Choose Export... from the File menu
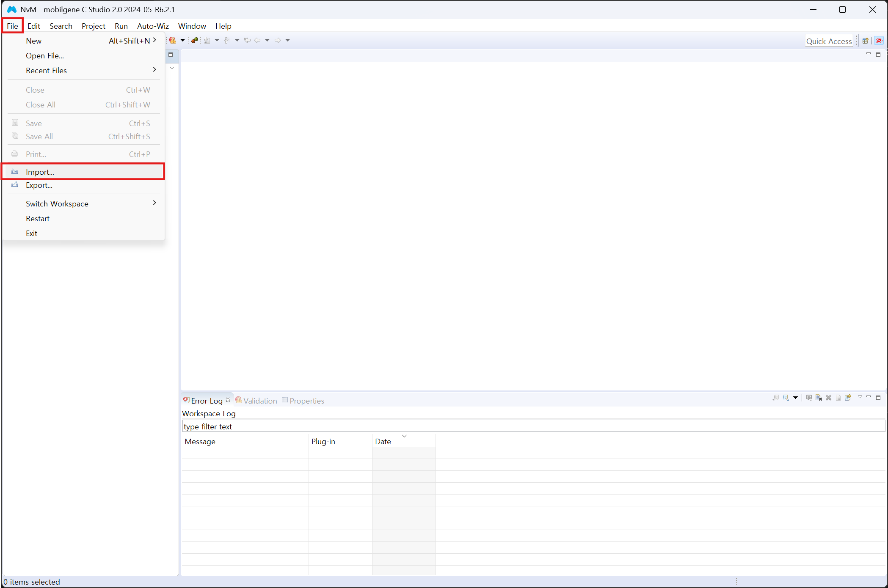Screen dimensions: 888x588 (x=83, y=185)
